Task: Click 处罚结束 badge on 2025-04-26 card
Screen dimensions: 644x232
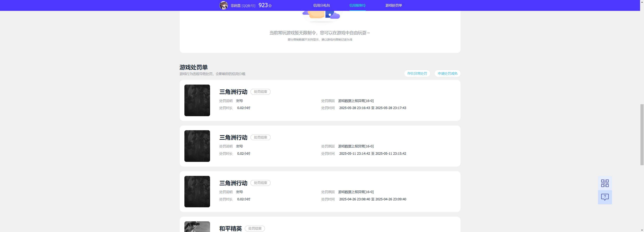Action: click(x=260, y=183)
